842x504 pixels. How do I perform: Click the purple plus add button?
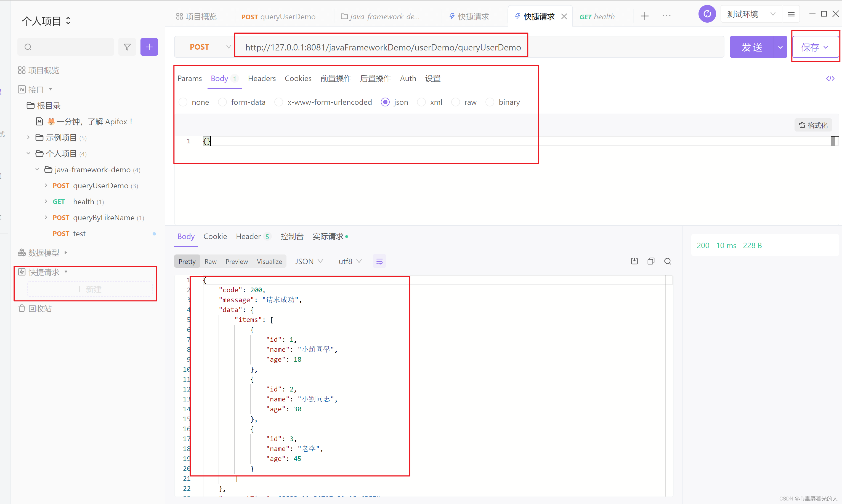[149, 47]
